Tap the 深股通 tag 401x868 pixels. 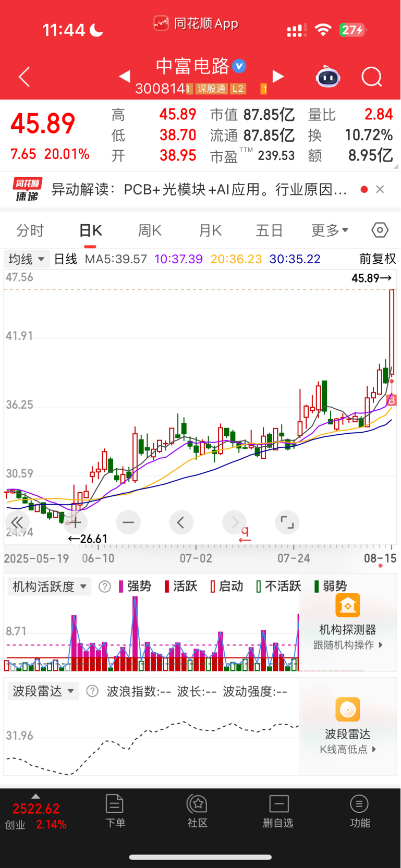coord(211,89)
